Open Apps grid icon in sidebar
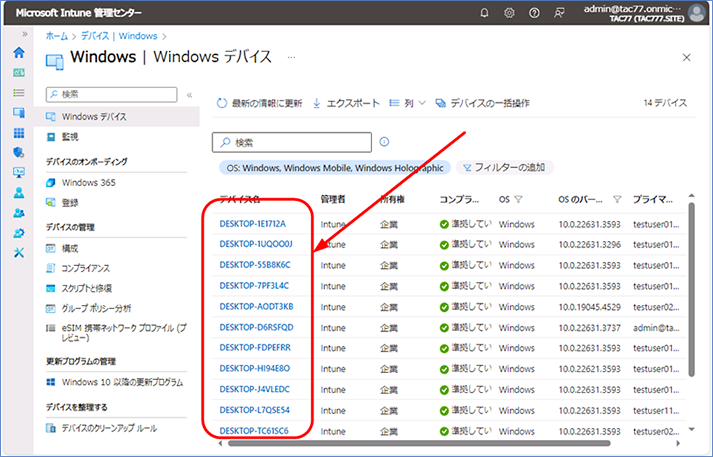The image size is (713, 457). [19, 133]
